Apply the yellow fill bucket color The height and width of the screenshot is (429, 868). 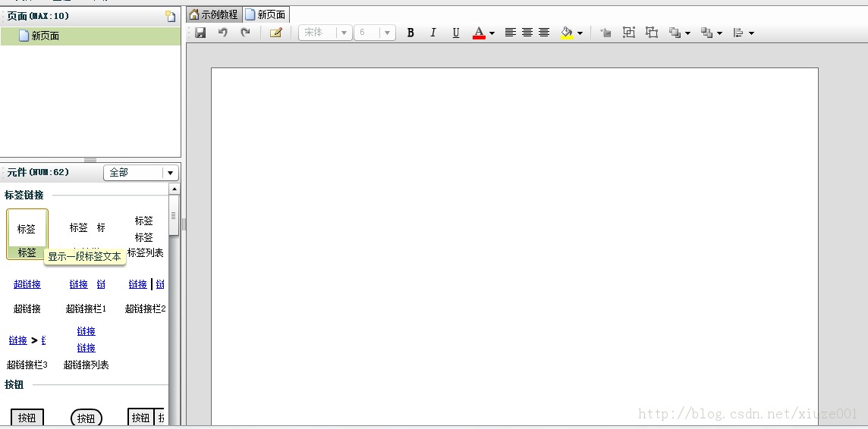coord(567,33)
